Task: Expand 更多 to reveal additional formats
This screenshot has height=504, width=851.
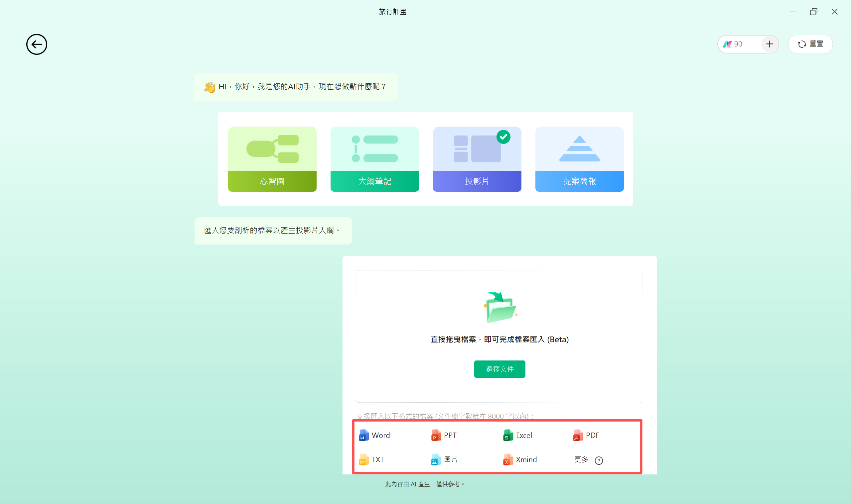Action: point(581,459)
